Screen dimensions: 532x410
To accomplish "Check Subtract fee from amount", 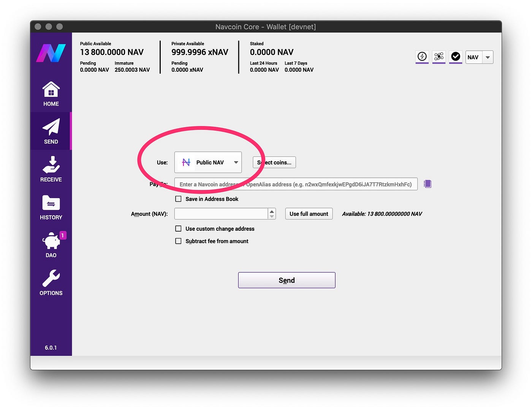I will tap(178, 241).
